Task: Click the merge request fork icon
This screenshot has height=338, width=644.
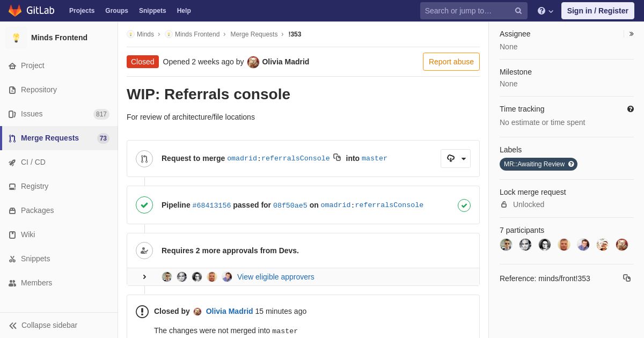Action: 144,159
